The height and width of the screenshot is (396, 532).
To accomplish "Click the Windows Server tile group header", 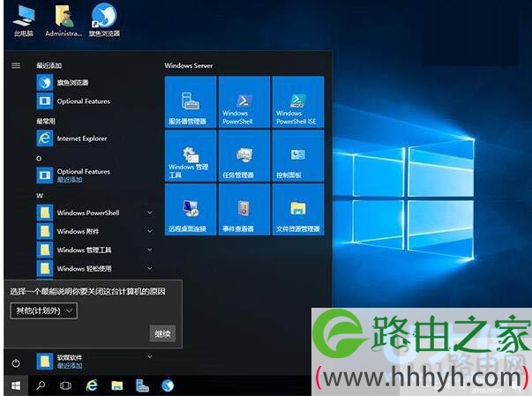I will click(189, 65).
